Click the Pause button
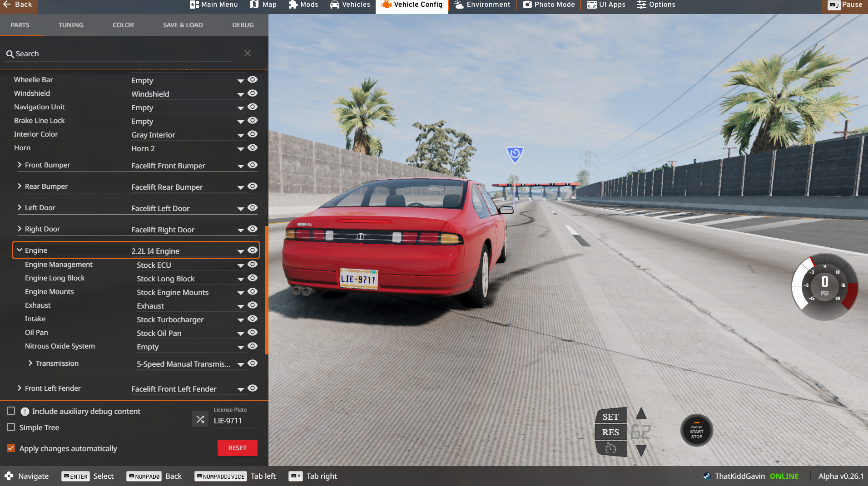Screen dimensions: 868x486 tap(845, 5)
